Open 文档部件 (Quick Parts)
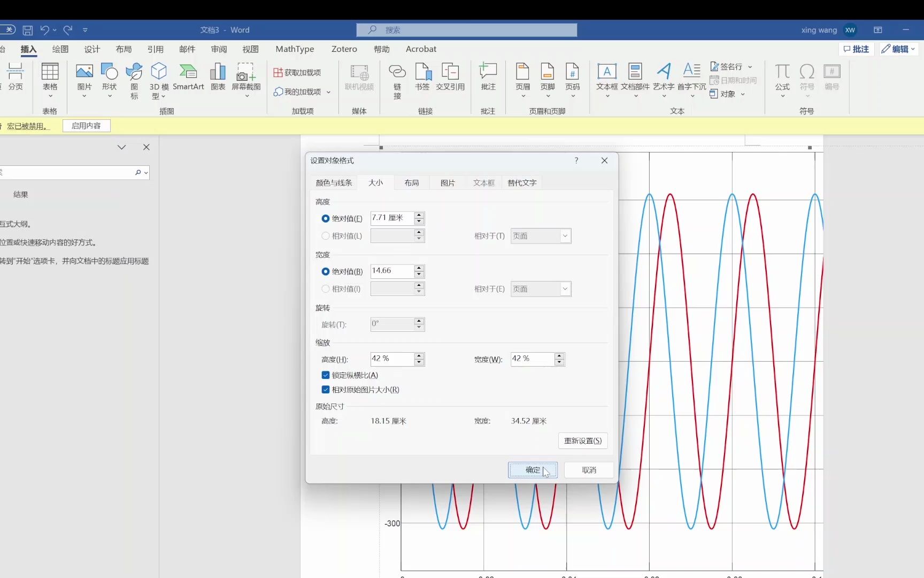This screenshot has height=578, width=924. point(635,80)
